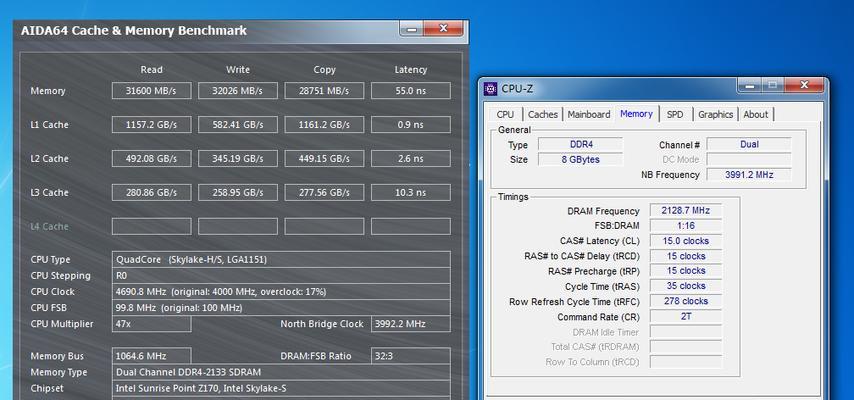Click the CPU Clock value 4690.8 MHz
Image resolution: width=854 pixels, height=400 pixels.
coord(281,292)
